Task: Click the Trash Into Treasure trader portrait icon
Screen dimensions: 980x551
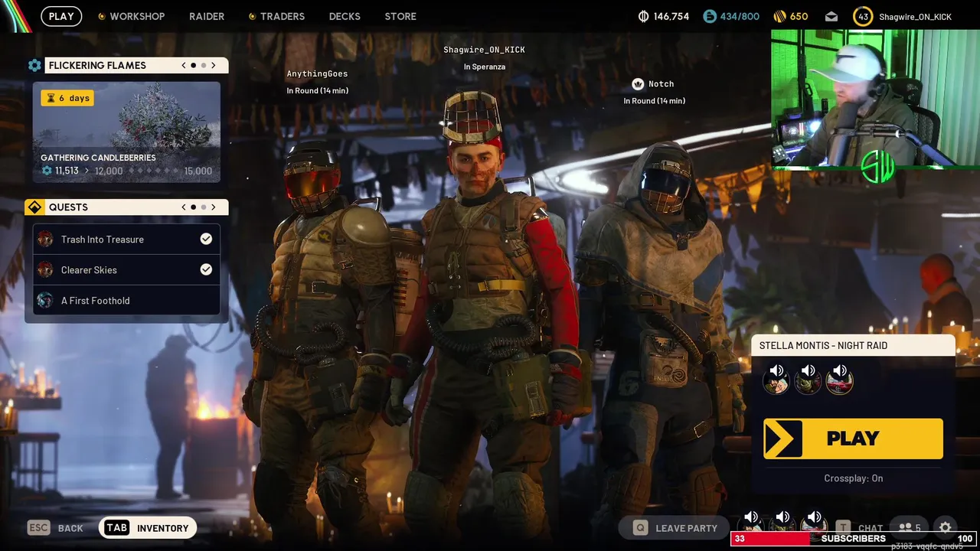Action: tap(45, 239)
